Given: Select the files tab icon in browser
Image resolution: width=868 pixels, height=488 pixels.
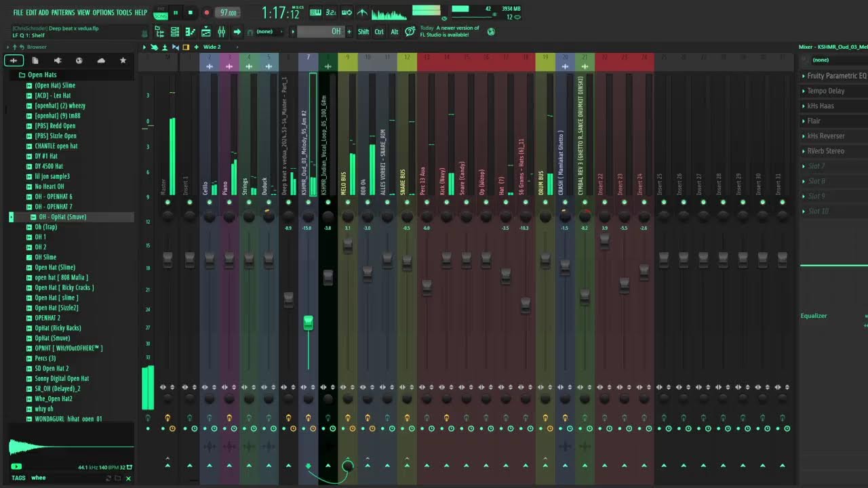Looking at the screenshot, I should (x=35, y=60).
